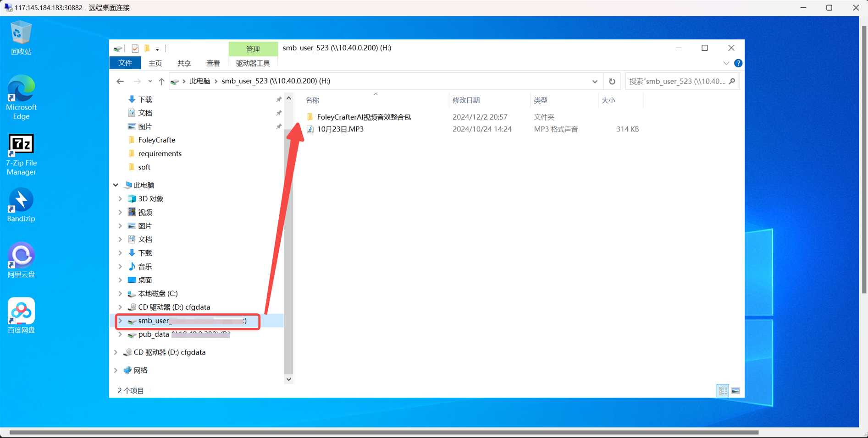Click the up-directory arrow button
Screen dimensions: 868x438
161,82
